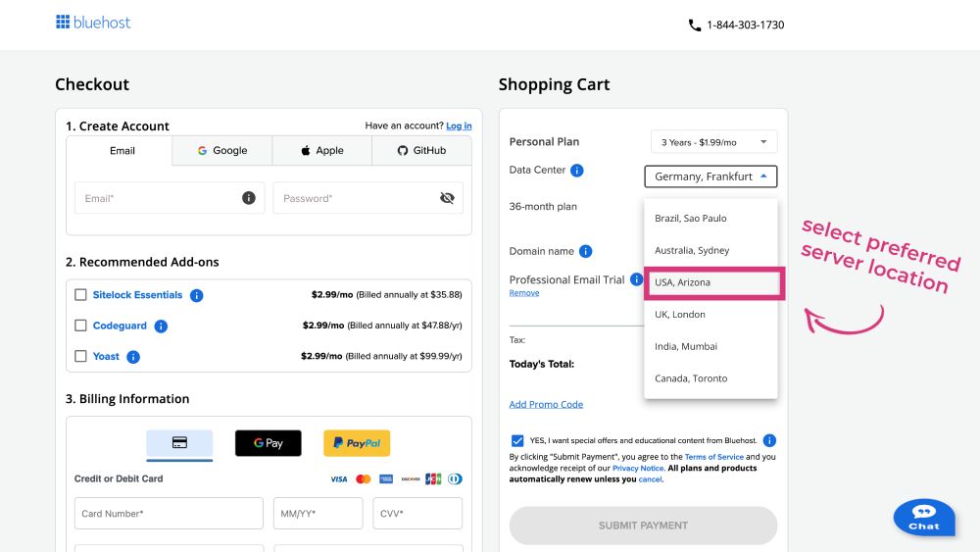Focus the CVV field
This screenshot has width=980, height=552.
click(417, 513)
